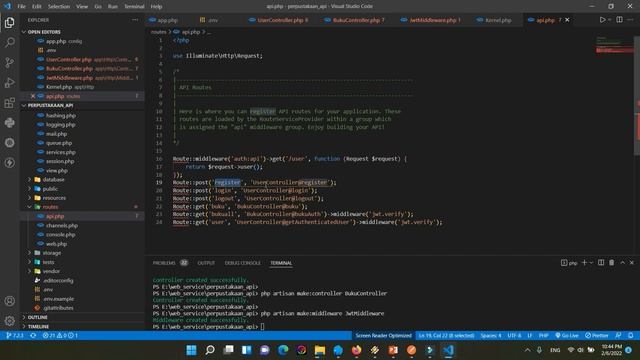The image size is (640, 360).
Task: Switch to the Debug Console tab
Action: 242,263
